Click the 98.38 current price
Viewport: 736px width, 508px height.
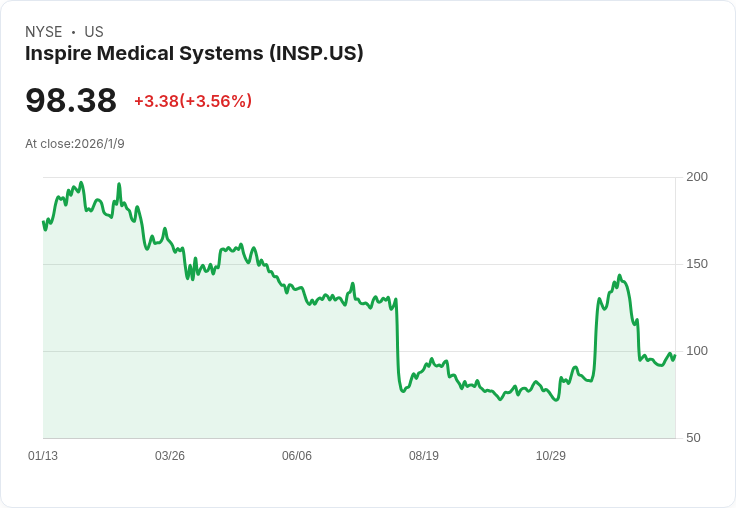pyautogui.click(x=71, y=100)
